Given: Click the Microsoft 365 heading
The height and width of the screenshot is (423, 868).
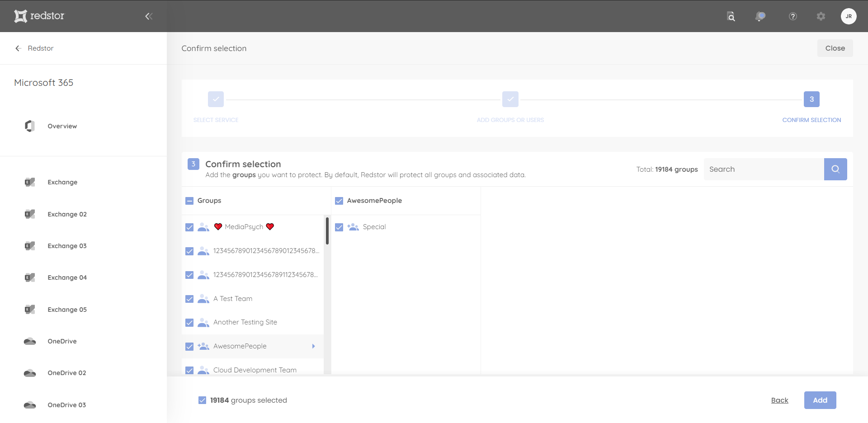Looking at the screenshot, I should coord(43,83).
